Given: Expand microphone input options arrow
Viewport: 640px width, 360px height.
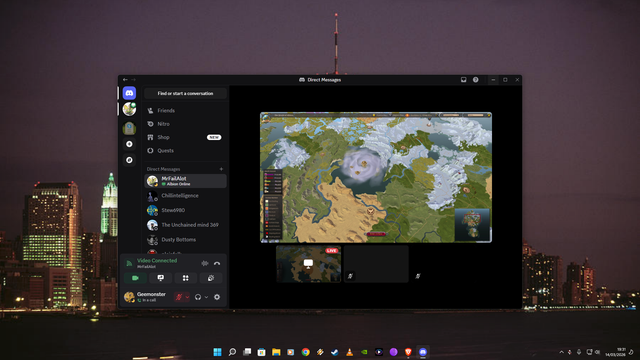Looking at the screenshot, I should [x=187, y=297].
